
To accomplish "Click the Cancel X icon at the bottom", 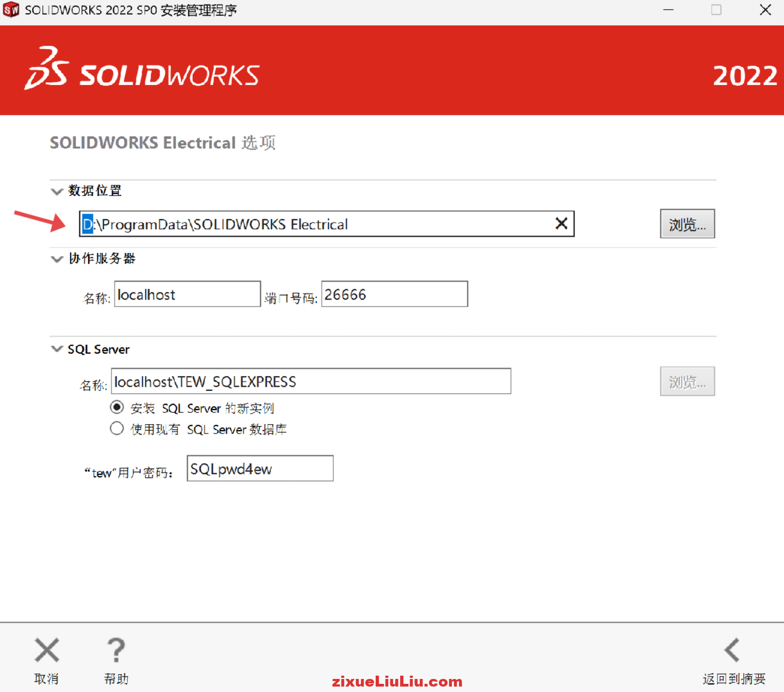I will click(47, 650).
